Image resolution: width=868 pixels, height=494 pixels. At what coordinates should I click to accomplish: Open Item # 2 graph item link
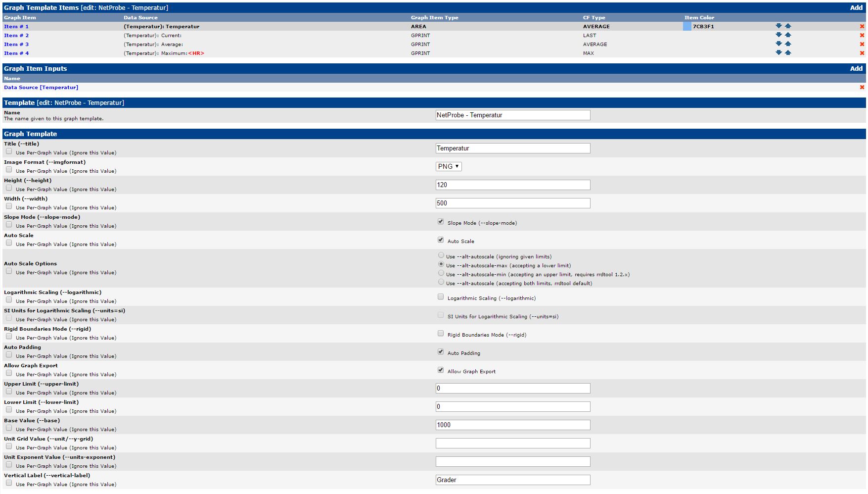[16, 36]
